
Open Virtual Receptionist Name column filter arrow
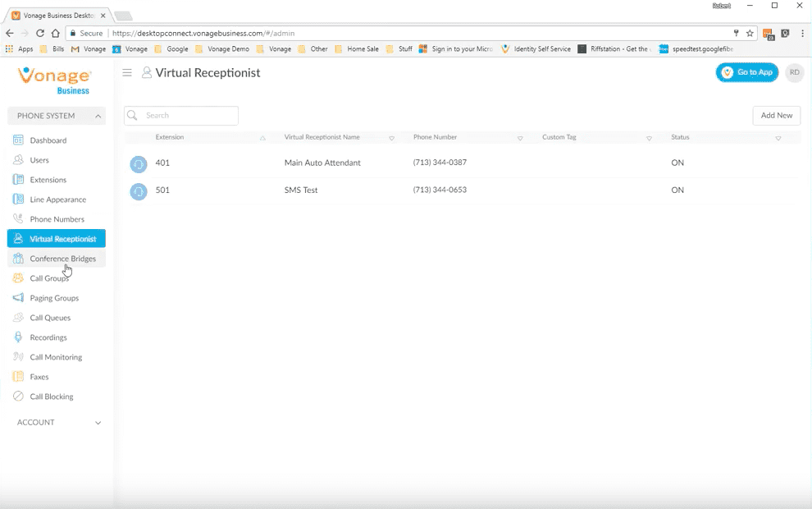391,138
